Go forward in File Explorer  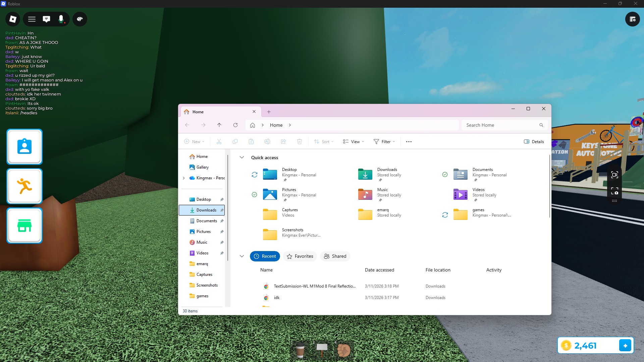click(x=203, y=125)
